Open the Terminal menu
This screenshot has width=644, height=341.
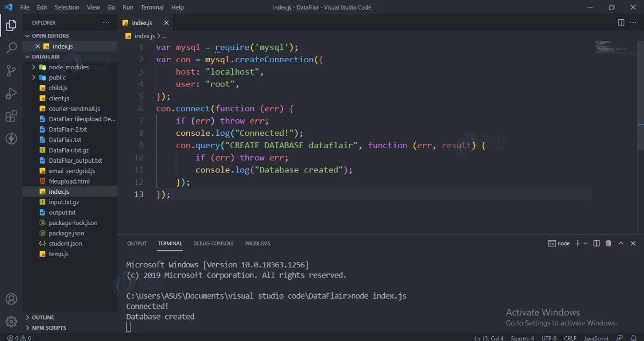tap(152, 8)
